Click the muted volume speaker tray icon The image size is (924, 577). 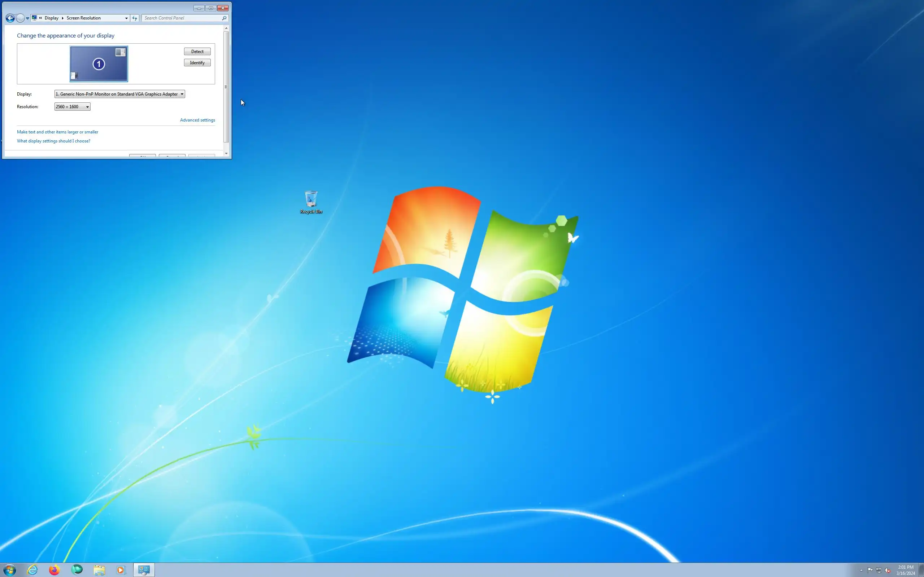pyautogui.click(x=887, y=570)
